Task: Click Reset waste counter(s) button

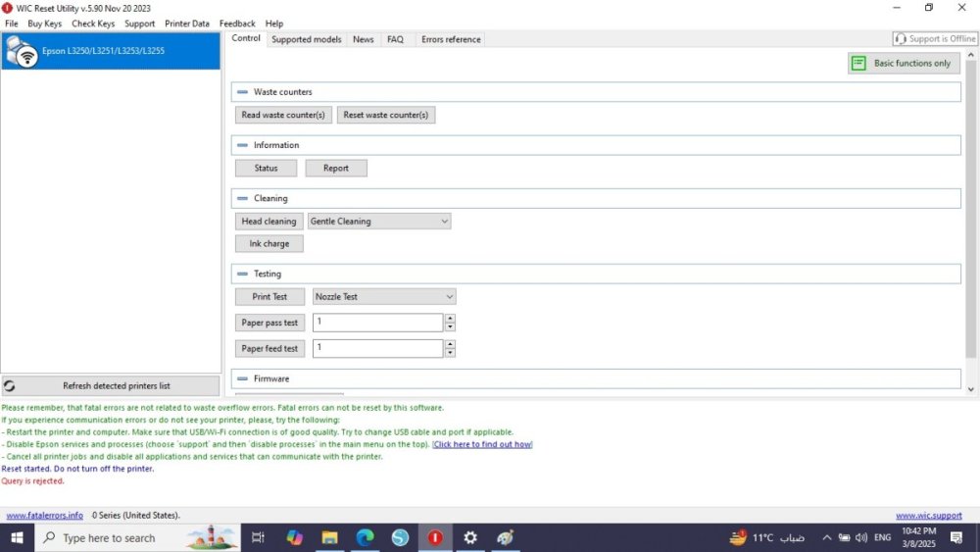Action: coord(385,115)
